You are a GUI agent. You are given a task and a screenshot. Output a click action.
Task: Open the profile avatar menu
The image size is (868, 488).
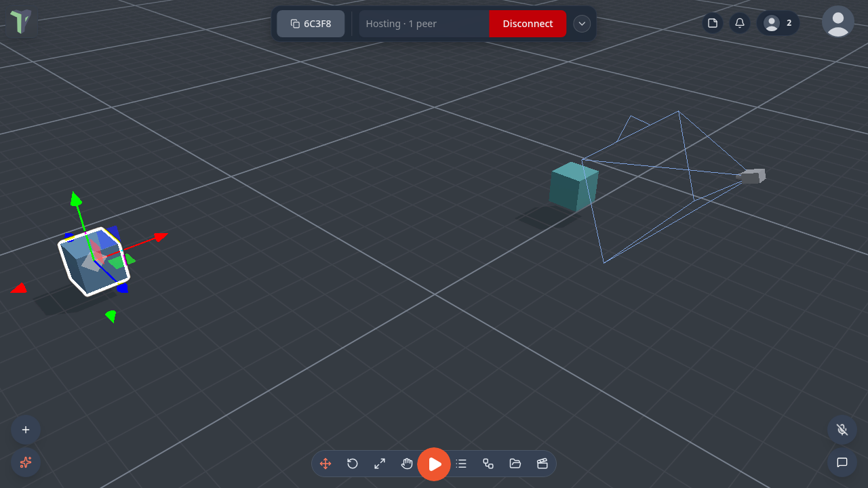pos(838,22)
